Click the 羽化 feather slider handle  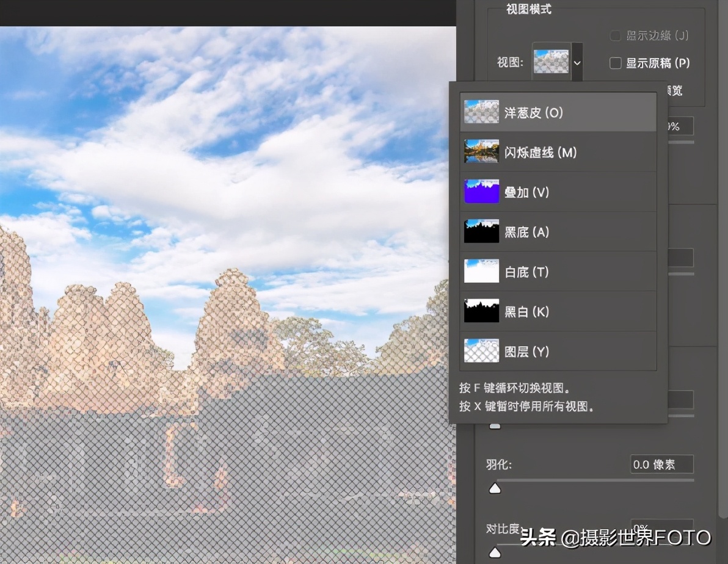(x=495, y=488)
